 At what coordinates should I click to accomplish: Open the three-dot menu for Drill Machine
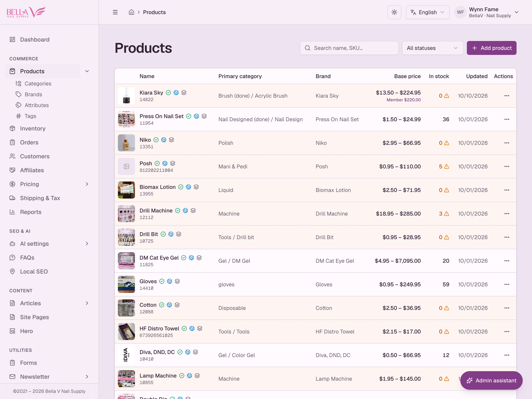(507, 214)
